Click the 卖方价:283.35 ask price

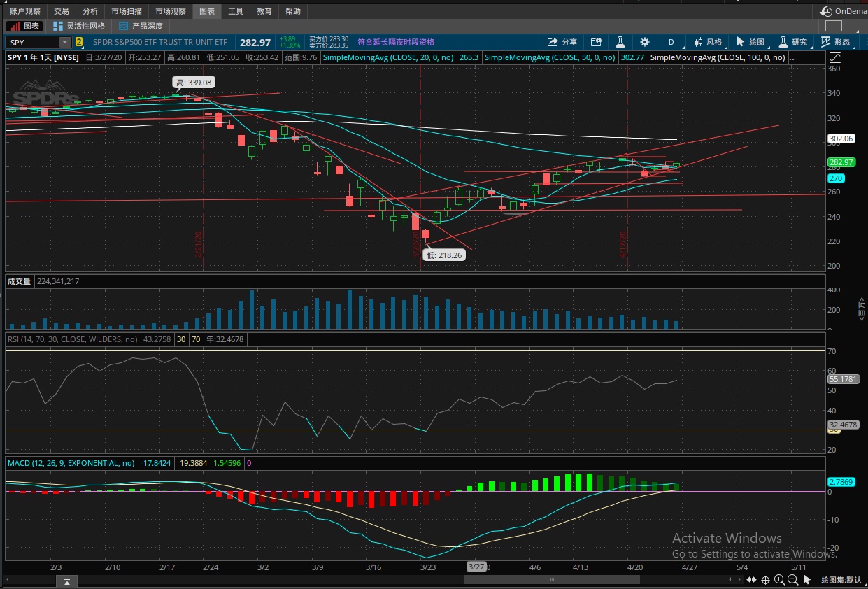coord(329,45)
